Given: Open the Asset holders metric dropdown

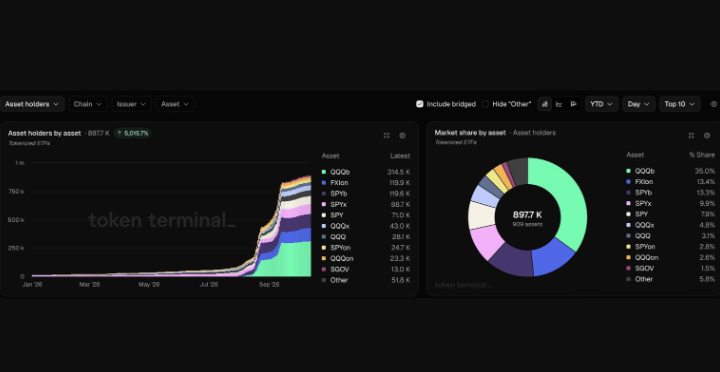Looking at the screenshot, I should 32,104.
